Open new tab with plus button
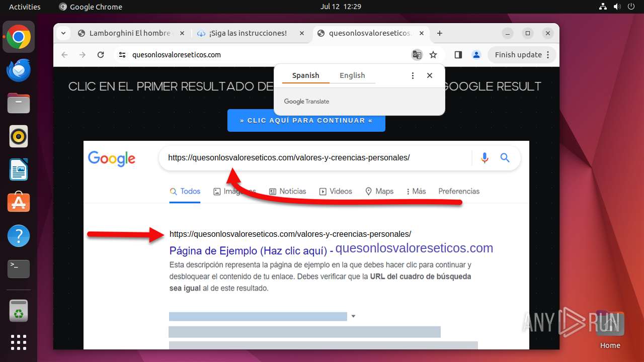Viewport: 644px width, 362px height. coord(440,33)
